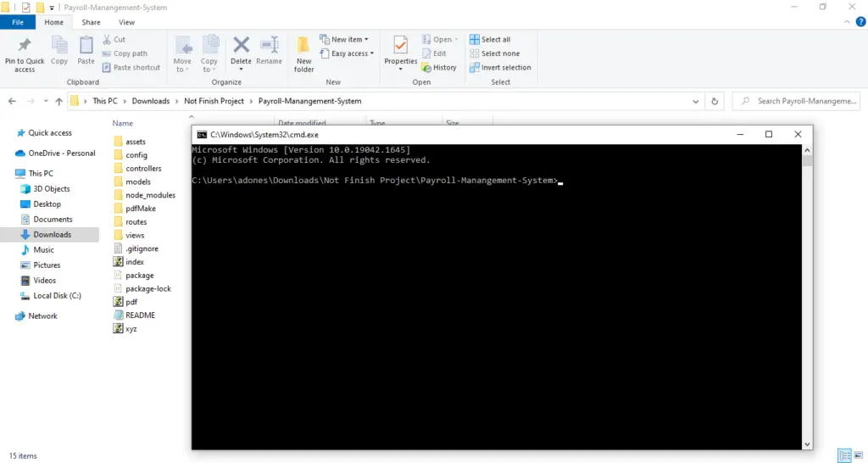Click the cmd window vertical scrollbar

coord(808,297)
